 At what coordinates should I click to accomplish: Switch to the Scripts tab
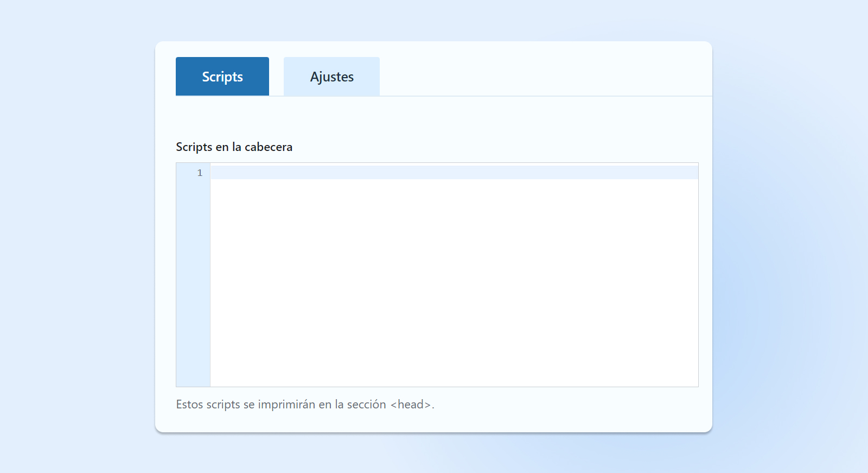222,77
